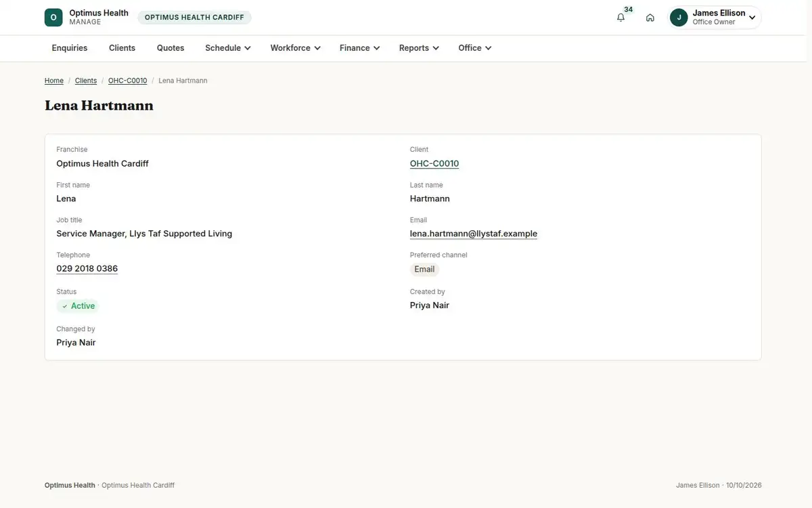Call telephone number 029 2018 0386
812x508 pixels.
87,269
